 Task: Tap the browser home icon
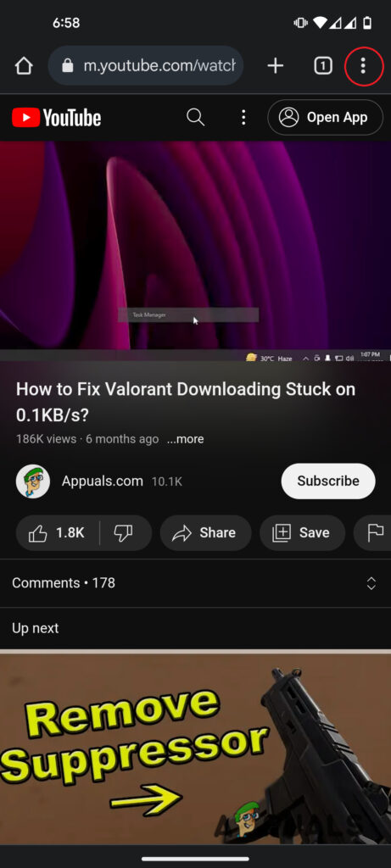pos(24,66)
